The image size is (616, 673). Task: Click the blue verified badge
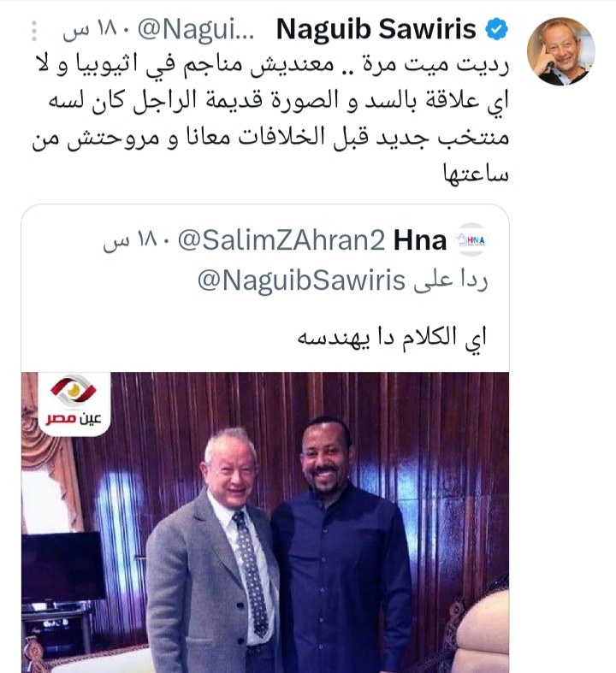click(x=497, y=30)
